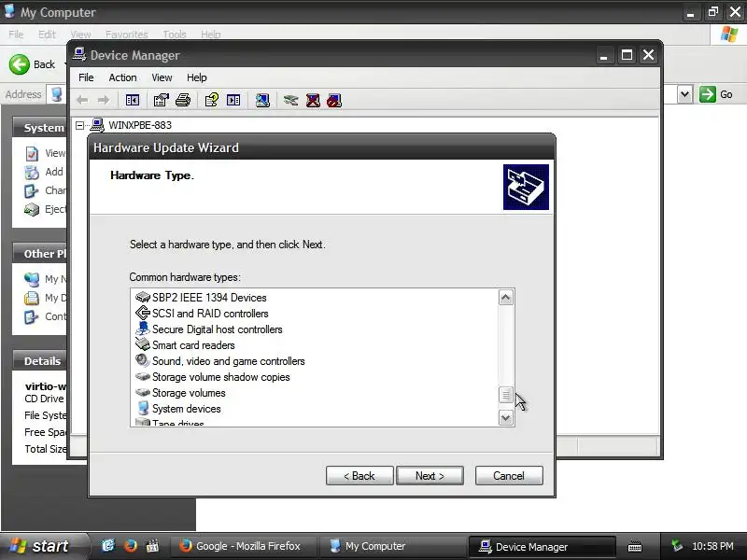747x560 pixels.
Task: Click the SCSI and RAID controllers icon
Action: [143, 314]
